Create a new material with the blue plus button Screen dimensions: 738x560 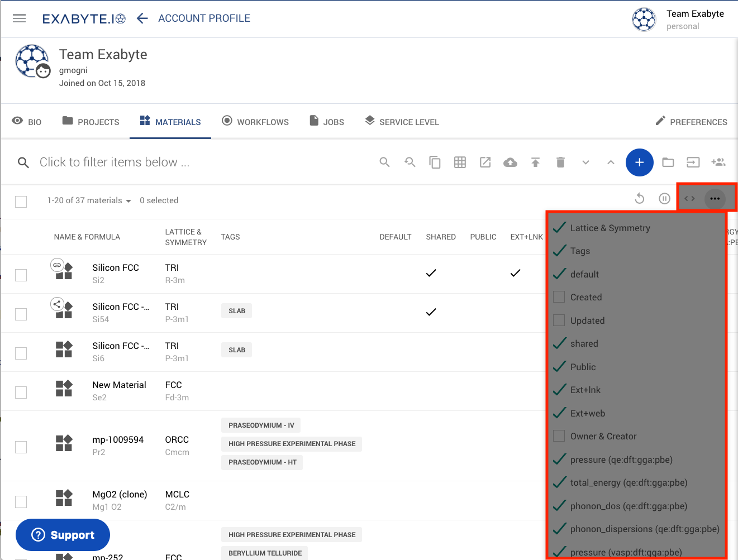pos(639,162)
